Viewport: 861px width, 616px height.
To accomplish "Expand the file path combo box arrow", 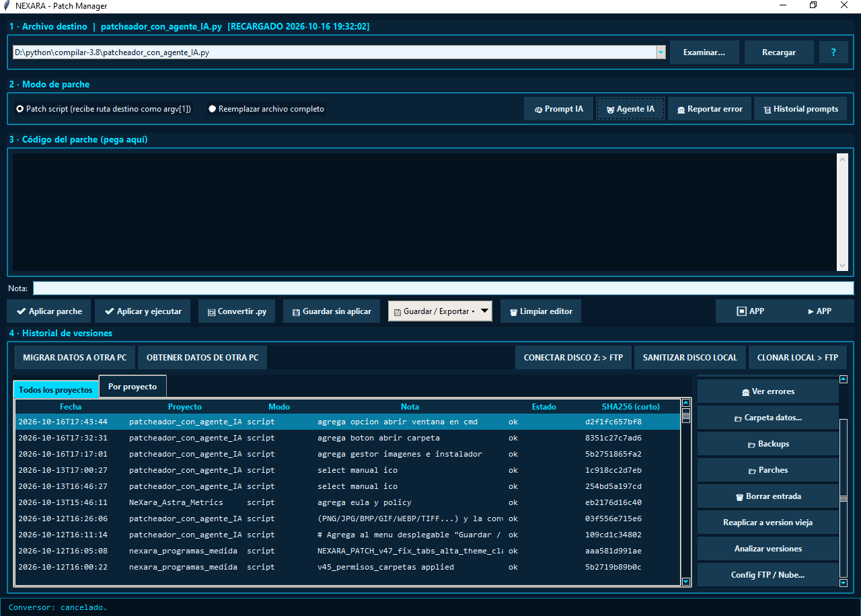I will (661, 52).
